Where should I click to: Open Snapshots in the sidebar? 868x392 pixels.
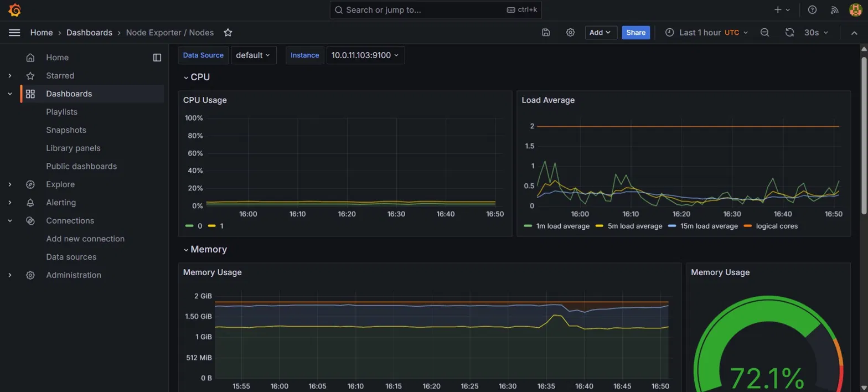tap(66, 130)
